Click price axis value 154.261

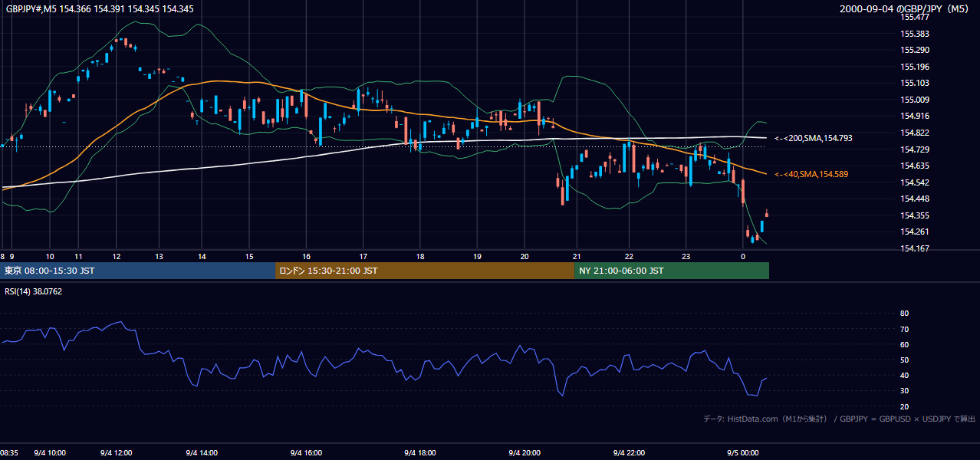click(914, 232)
